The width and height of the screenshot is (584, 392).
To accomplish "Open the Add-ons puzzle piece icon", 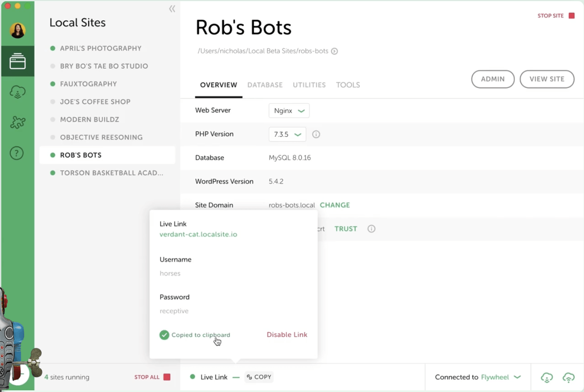I will click(17, 122).
